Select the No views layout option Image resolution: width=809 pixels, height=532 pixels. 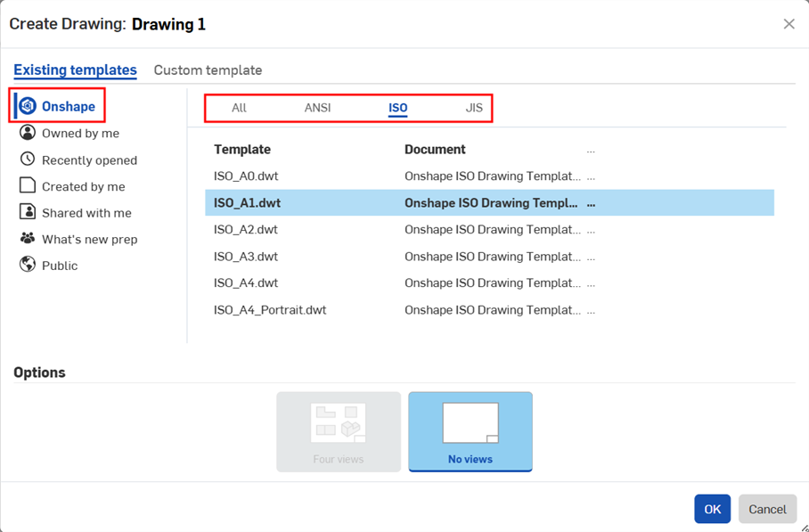(470, 432)
